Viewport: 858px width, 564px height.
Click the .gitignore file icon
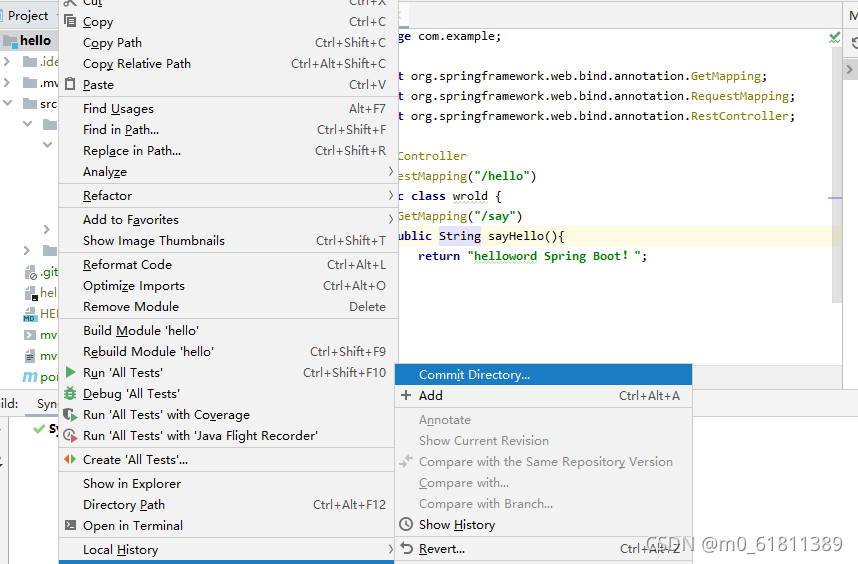30,272
